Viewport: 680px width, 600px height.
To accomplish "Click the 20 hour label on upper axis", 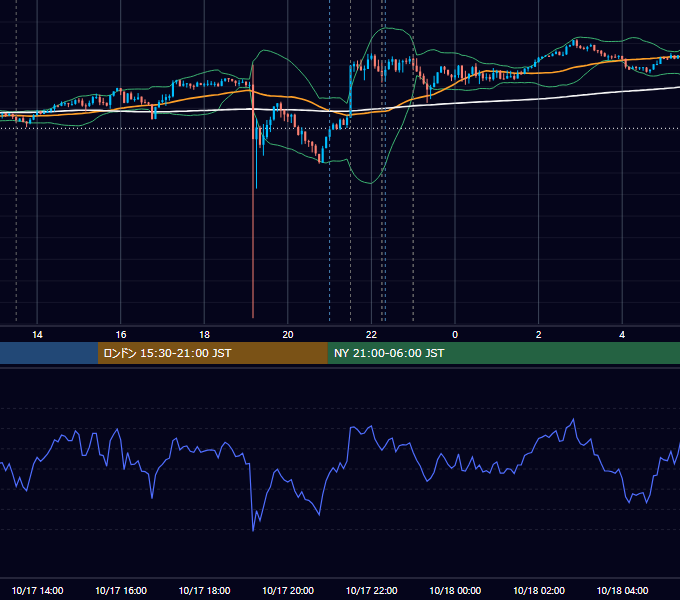I will [x=288, y=335].
